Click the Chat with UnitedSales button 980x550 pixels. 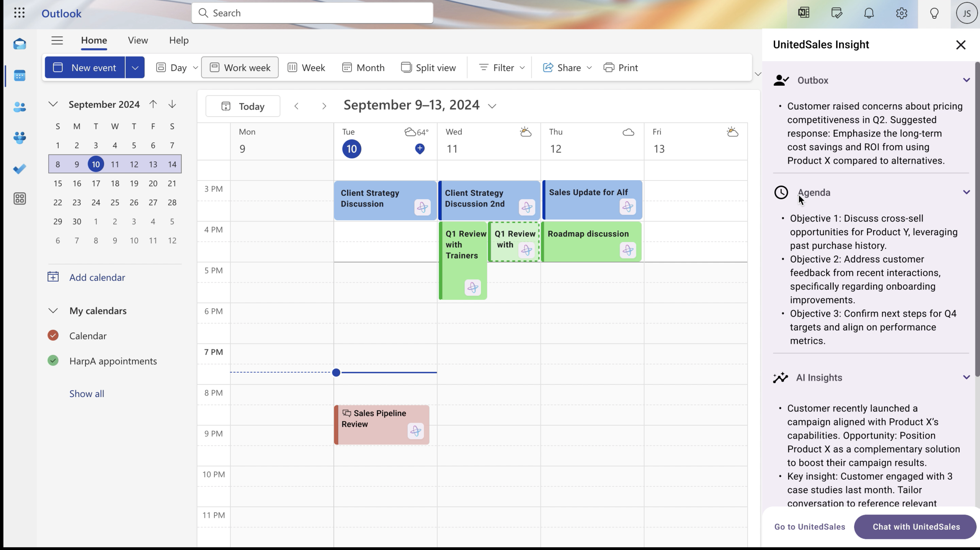[915, 527]
